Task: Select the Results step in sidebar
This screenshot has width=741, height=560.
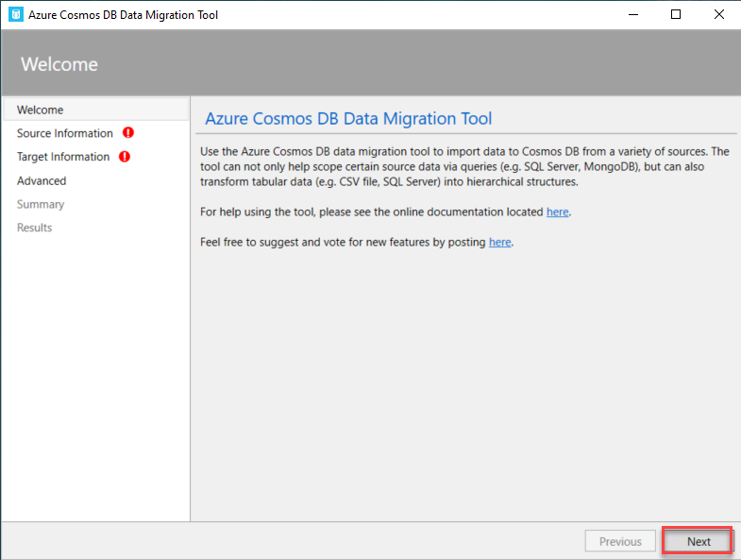Action: (34, 228)
